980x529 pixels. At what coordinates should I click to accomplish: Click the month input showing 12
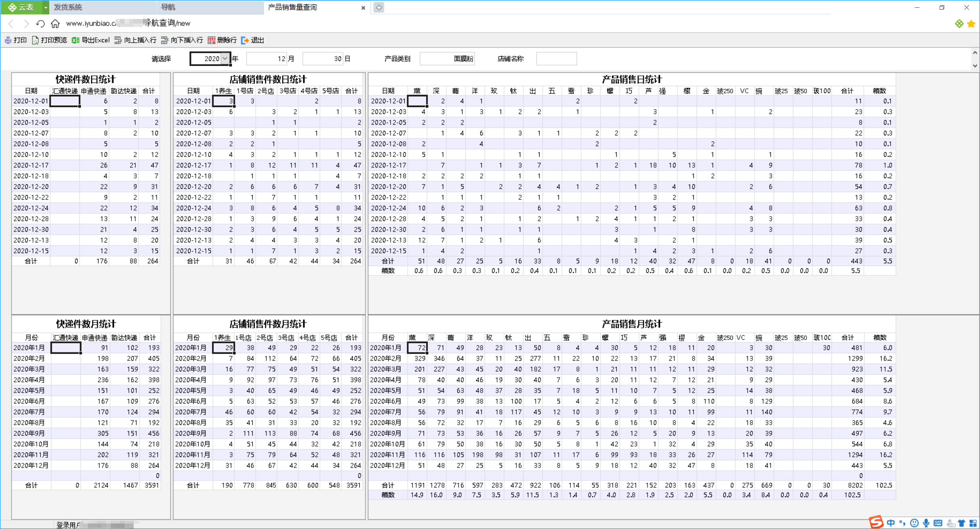click(266, 59)
